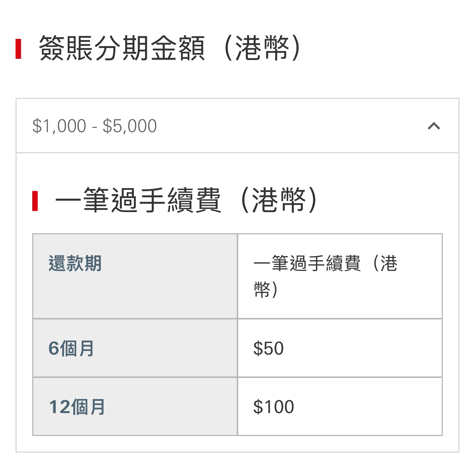Click the 一筆過手續費（港幣）section heading
This screenshot has height=476, width=475.
point(186,201)
